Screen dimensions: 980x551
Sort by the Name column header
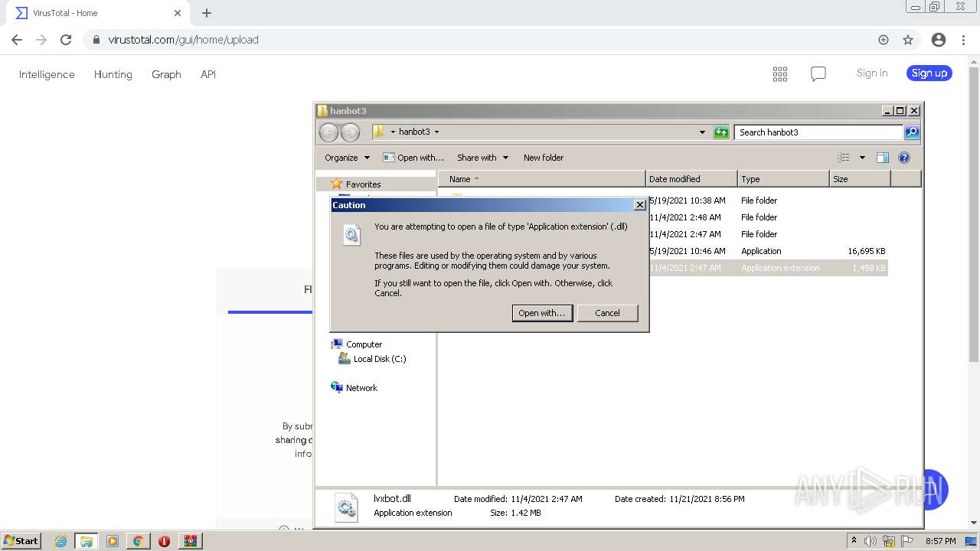click(x=541, y=179)
